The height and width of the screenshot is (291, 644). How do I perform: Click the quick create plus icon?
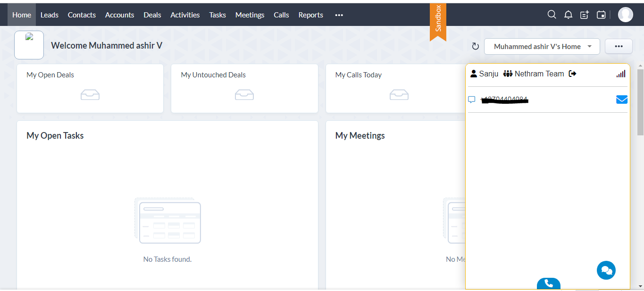pos(585,15)
